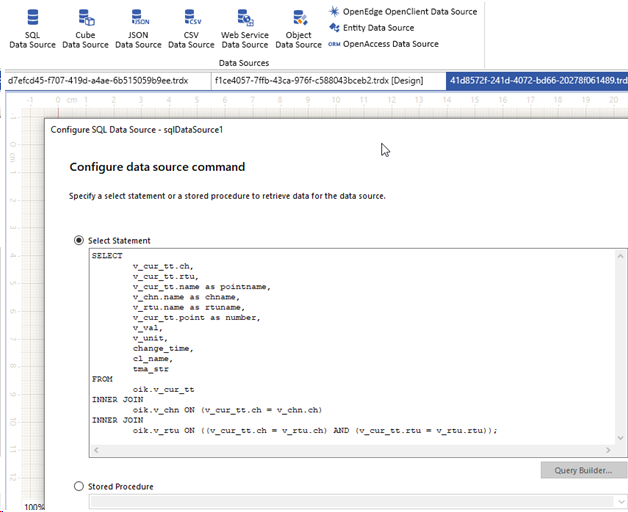Add a JSON Data Source
This screenshot has width=628, height=512.
point(138,28)
